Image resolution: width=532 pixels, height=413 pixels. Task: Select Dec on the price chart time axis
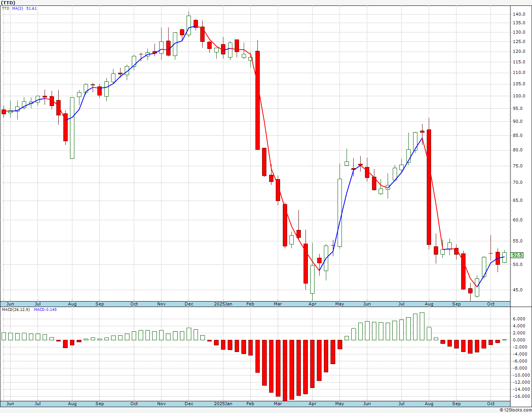point(189,304)
